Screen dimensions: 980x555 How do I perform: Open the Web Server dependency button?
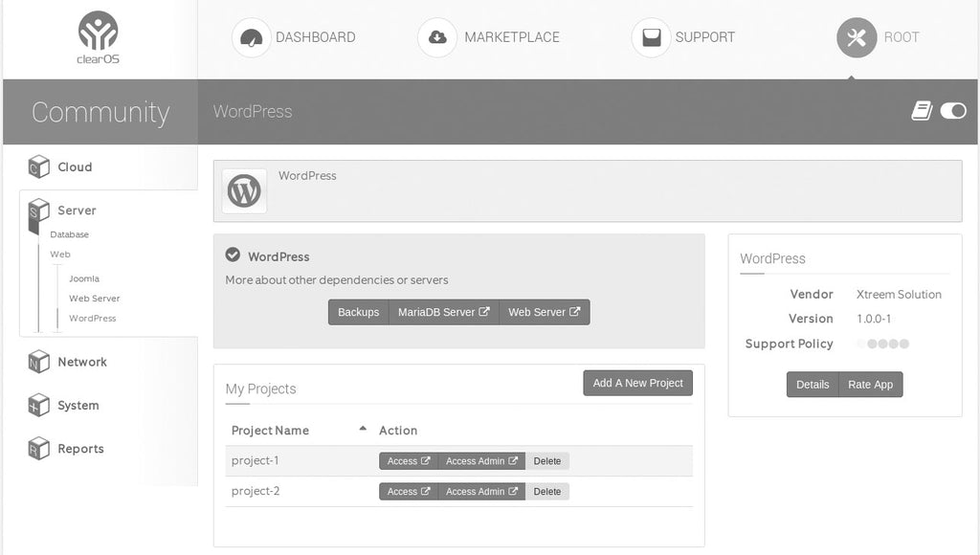pyautogui.click(x=545, y=312)
